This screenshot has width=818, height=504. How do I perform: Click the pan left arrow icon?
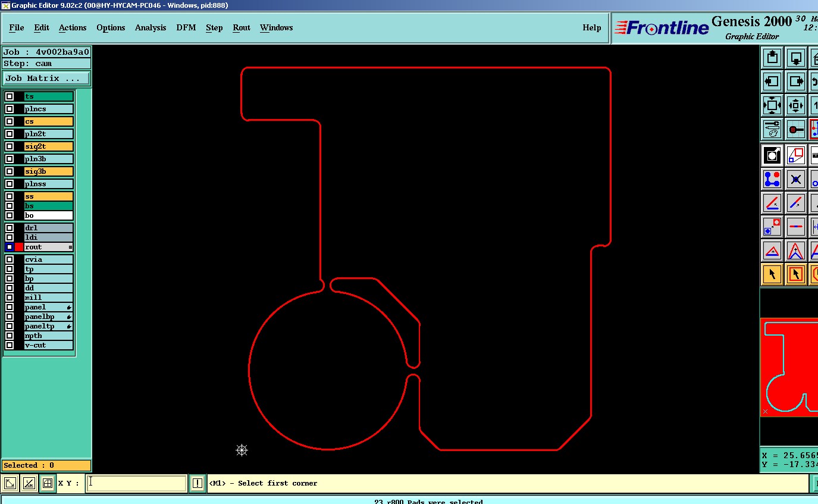[x=772, y=82]
